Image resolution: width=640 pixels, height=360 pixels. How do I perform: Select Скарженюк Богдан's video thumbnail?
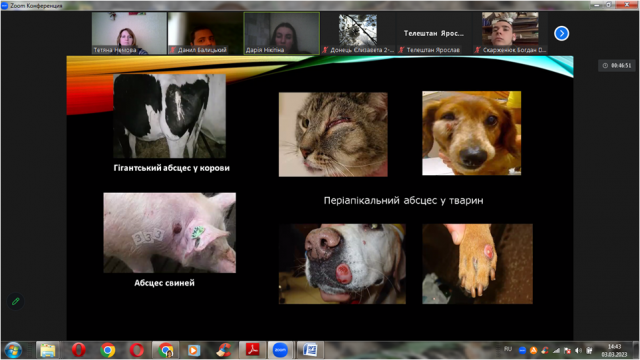click(x=510, y=33)
